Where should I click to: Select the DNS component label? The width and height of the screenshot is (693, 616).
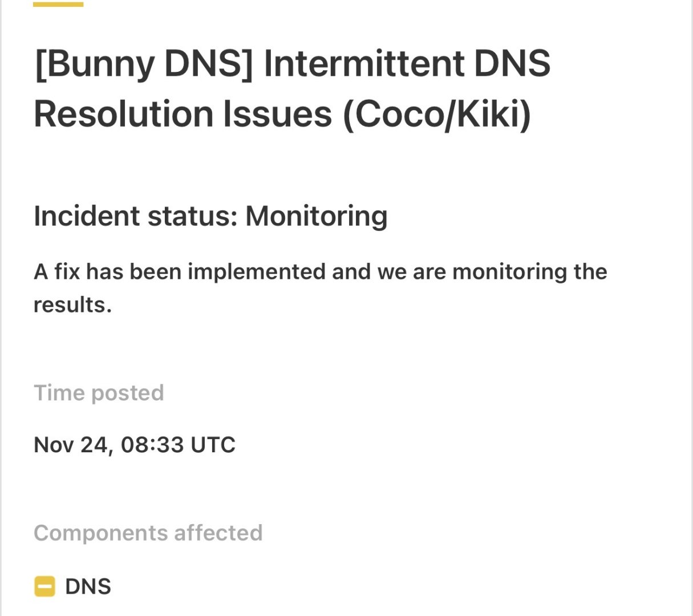(x=88, y=586)
